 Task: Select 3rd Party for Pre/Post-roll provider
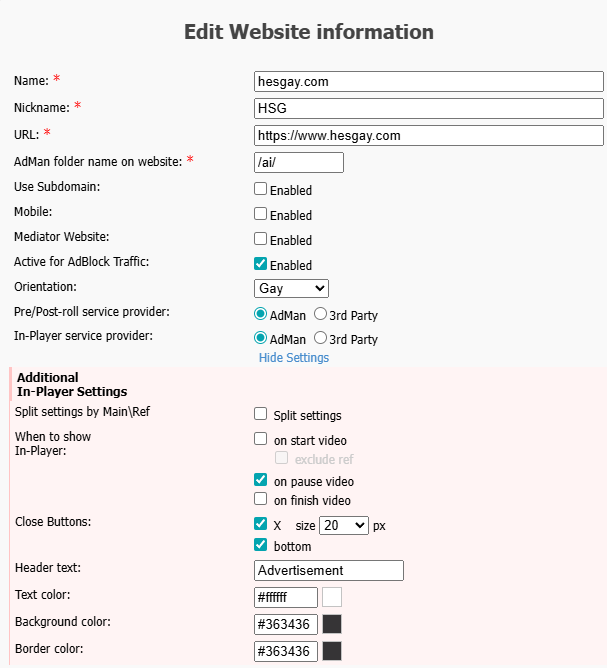(321, 314)
